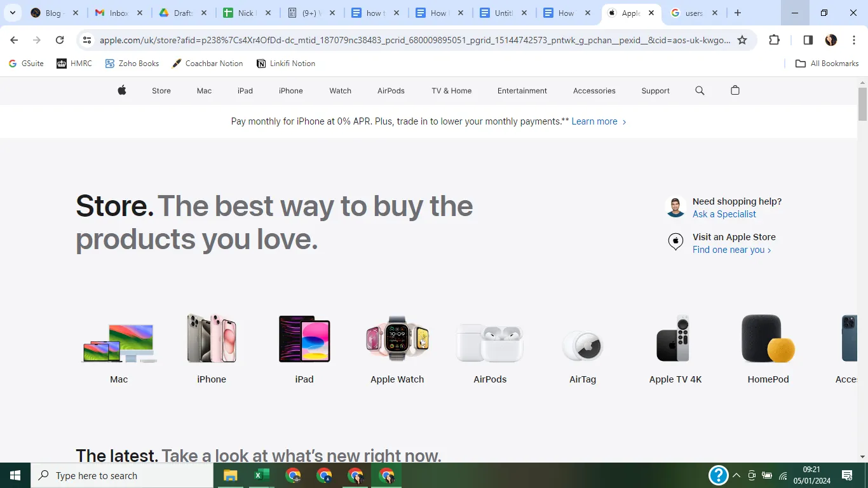Select the Apple Watch product thumbnail
The width and height of the screenshot is (868, 488).
[397, 349]
